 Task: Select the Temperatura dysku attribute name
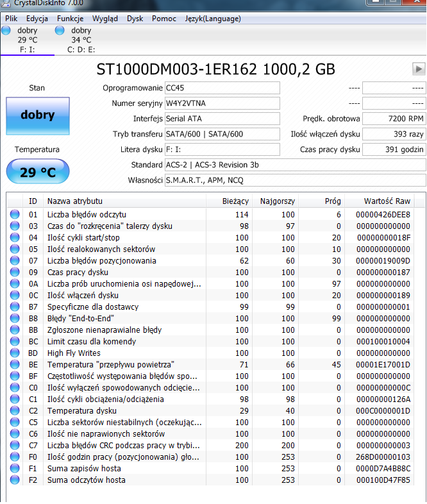(x=82, y=411)
